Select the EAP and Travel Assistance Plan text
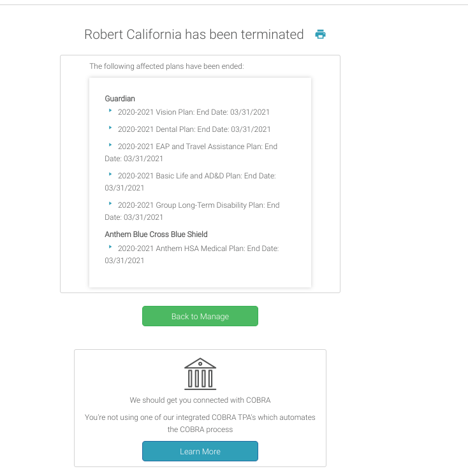 [196, 147]
